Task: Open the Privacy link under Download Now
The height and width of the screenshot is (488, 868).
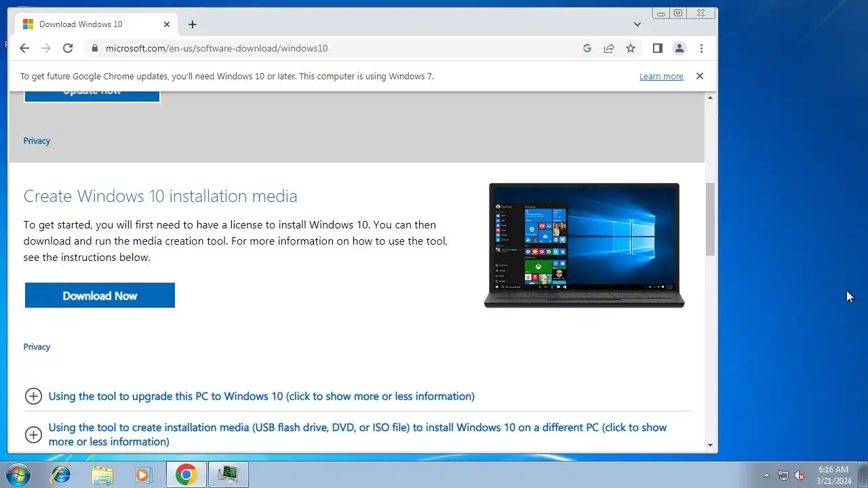Action: [x=37, y=347]
